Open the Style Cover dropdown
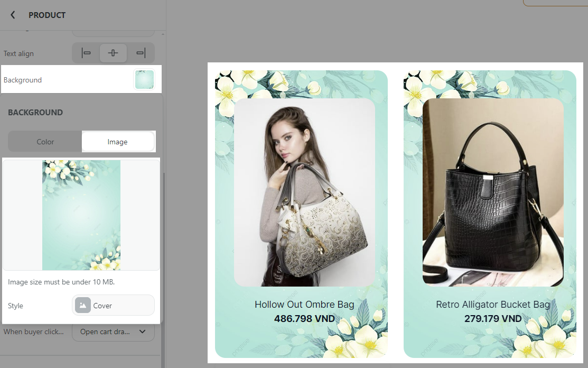Image resolution: width=588 pixels, height=368 pixels. [113, 306]
